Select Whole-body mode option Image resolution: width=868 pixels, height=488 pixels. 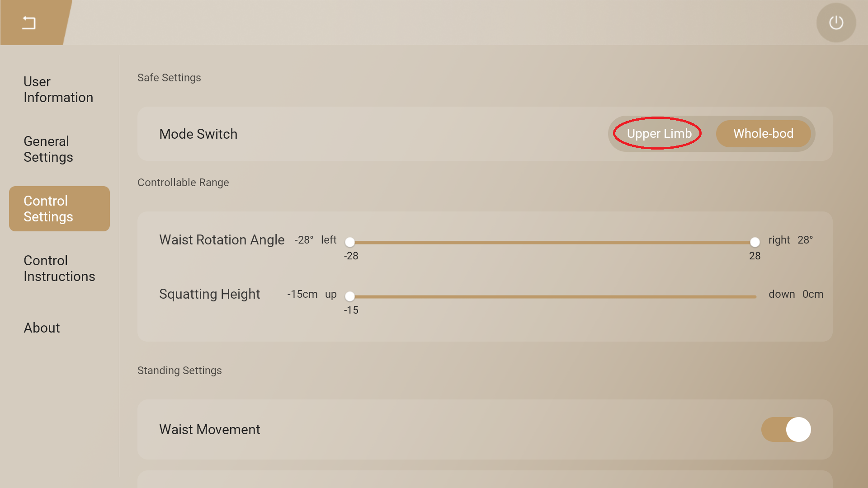click(763, 134)
